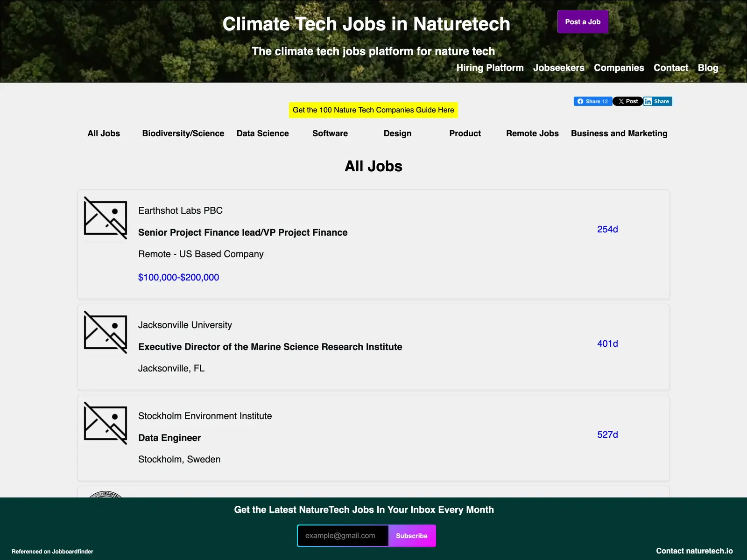The image size is (747, 560).
Task: Click the Stockholm, Sweden location text
Action: 179,459
